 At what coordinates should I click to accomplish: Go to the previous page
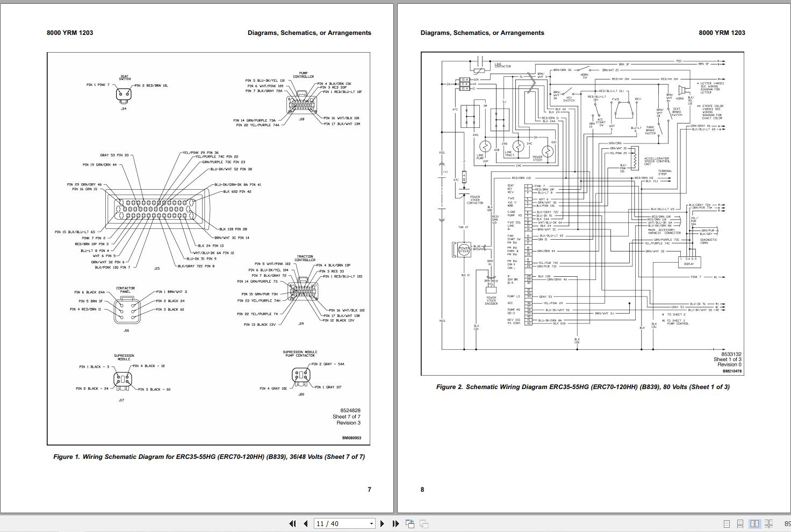coord(305,523)
